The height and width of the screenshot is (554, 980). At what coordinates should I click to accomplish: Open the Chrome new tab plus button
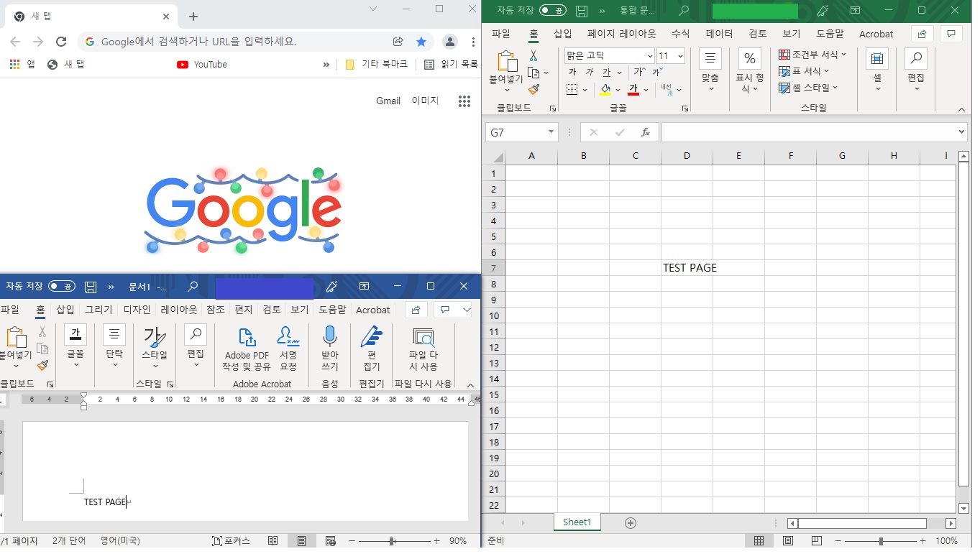click(193, 17)
